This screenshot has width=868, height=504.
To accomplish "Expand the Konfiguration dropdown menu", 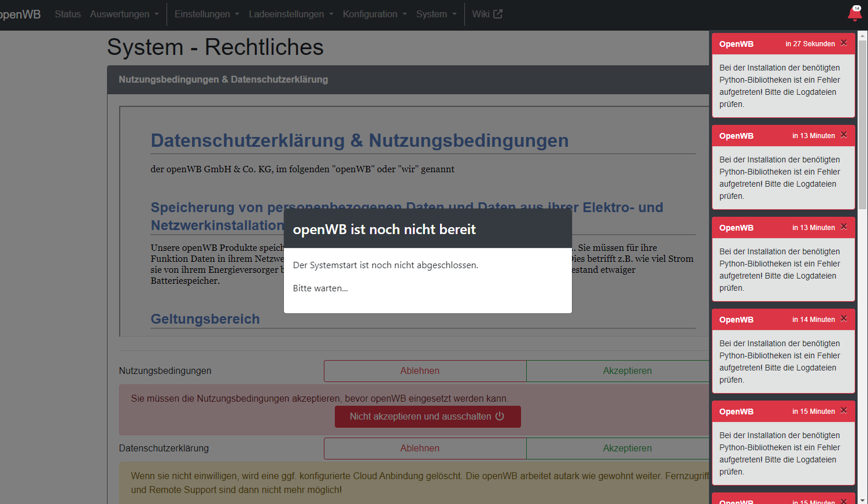I will coord(375,14).
